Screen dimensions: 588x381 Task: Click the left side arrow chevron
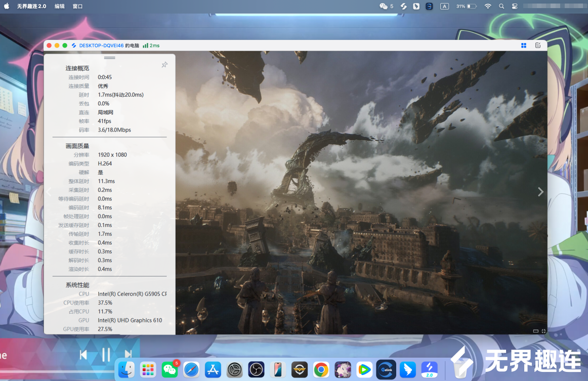click(49, 192)
